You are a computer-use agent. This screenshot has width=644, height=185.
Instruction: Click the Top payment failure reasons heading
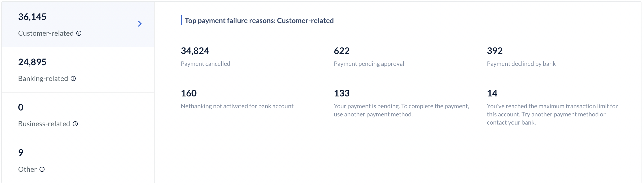coord(259,21)
